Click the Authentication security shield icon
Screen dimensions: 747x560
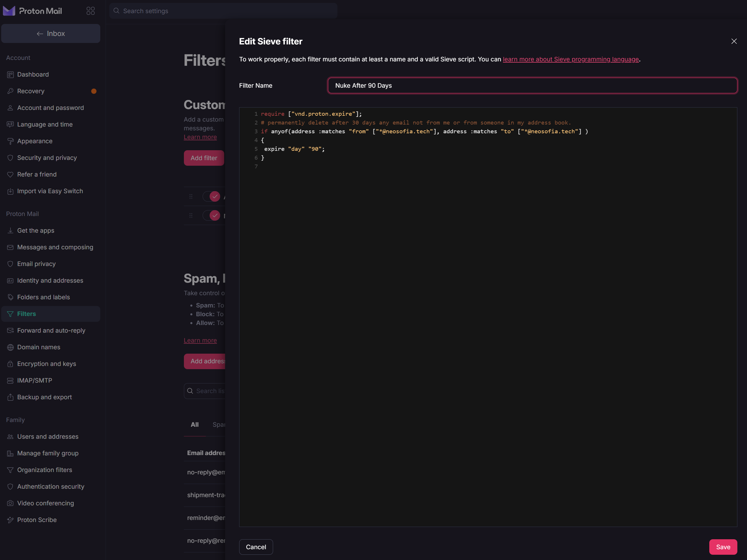[x=11, y=487]
